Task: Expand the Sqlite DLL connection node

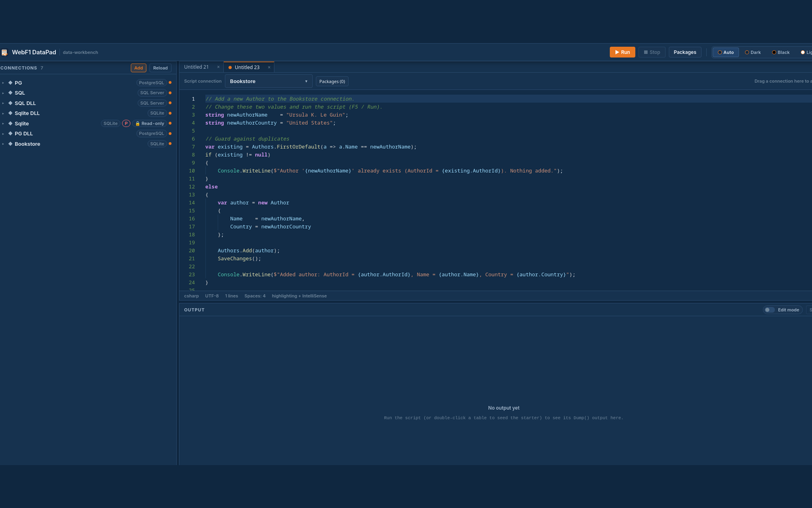Action: coord(3,113)
